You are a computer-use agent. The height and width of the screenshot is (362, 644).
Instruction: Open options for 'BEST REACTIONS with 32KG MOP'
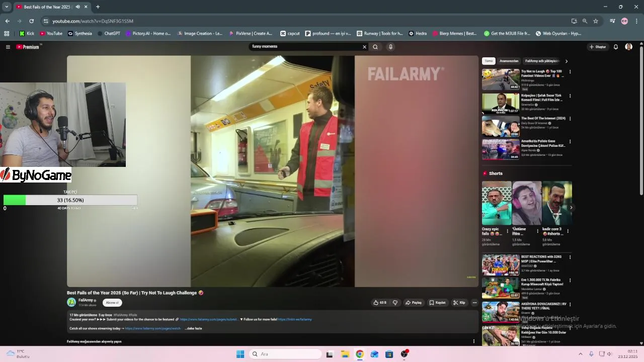click(570, 257)
